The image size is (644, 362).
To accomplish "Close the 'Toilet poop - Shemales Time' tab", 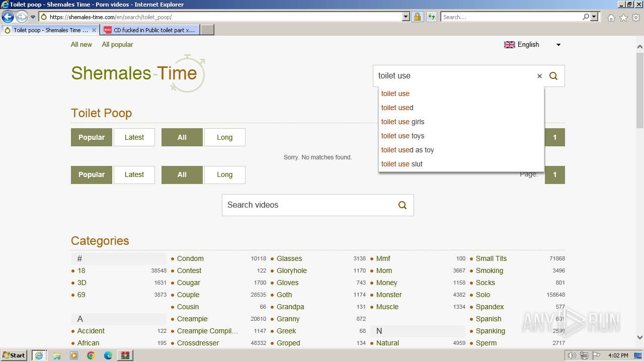I will (94, 30).
